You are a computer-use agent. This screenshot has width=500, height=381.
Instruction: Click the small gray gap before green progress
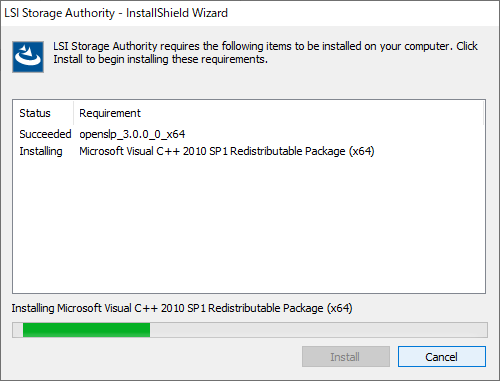(x=18, y=330)
